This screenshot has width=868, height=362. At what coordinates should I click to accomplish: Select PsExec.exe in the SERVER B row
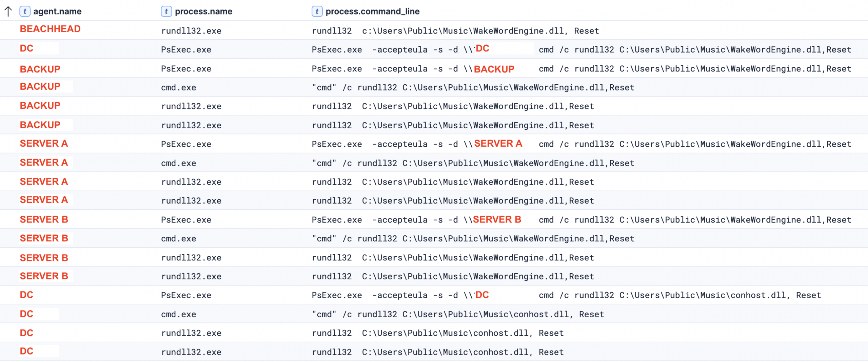[186, 220]
